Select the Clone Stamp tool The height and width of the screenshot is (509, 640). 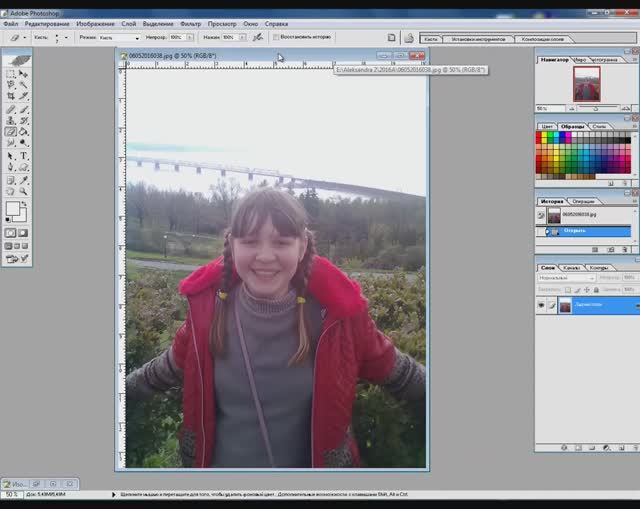[x=10, y=120]
